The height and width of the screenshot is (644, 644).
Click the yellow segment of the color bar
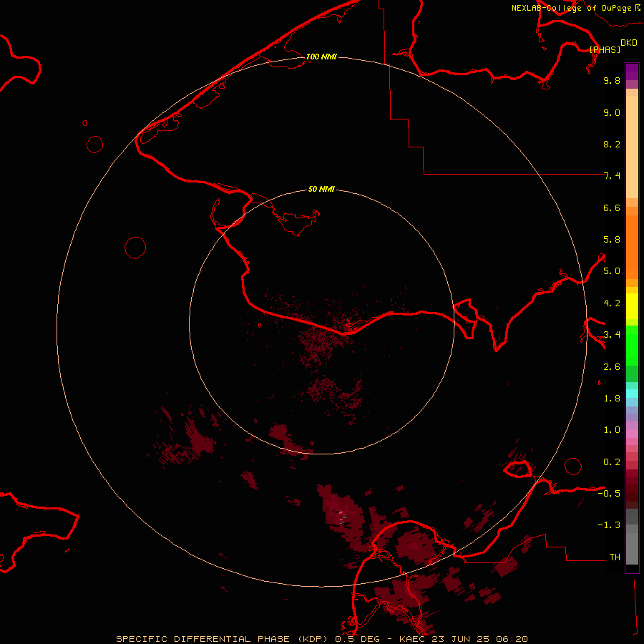[632, 306]
